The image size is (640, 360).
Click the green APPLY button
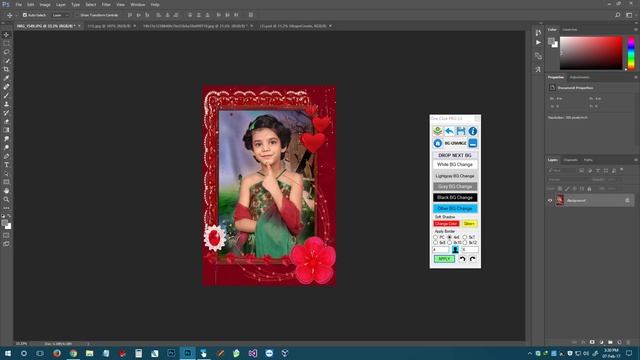tap(444, 259)
